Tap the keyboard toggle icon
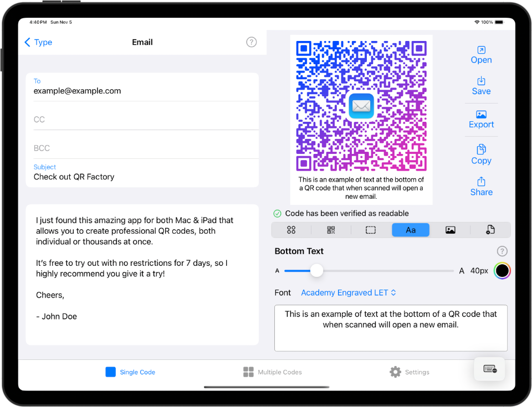The height and width of the screenshot is (407, 532). 489,369
